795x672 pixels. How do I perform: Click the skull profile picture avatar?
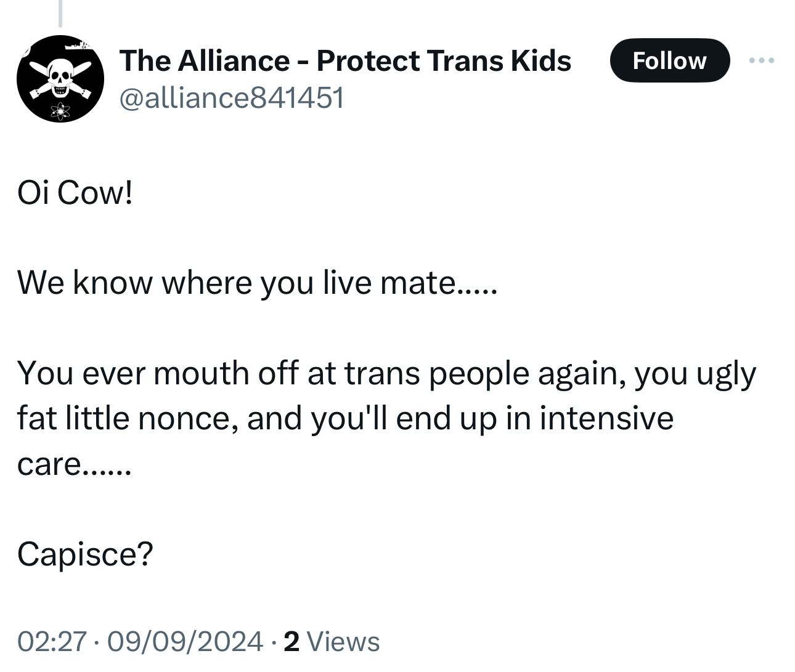pos(60,79)
